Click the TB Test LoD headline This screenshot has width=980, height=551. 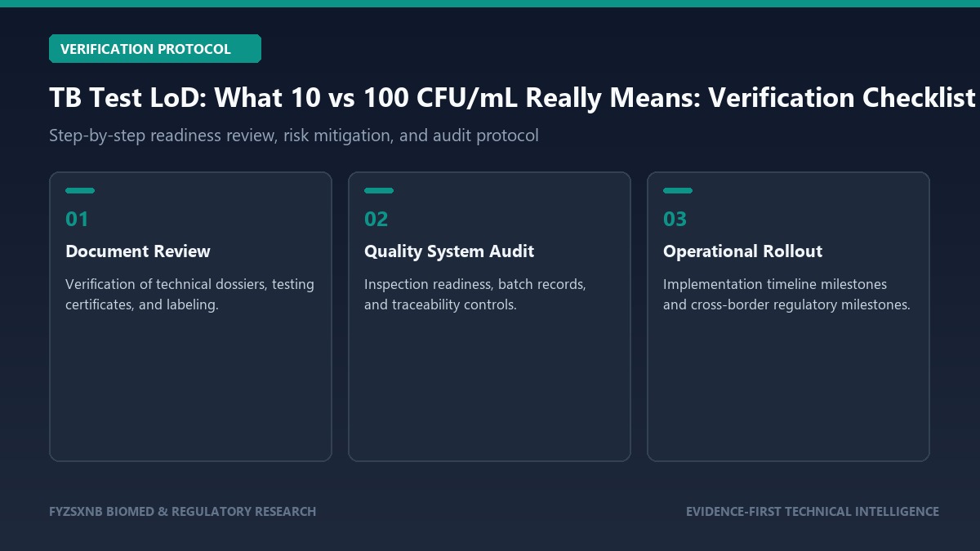[513, 98]
